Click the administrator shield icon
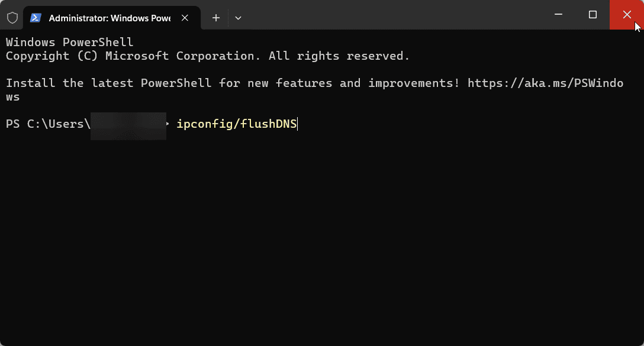 12,18
